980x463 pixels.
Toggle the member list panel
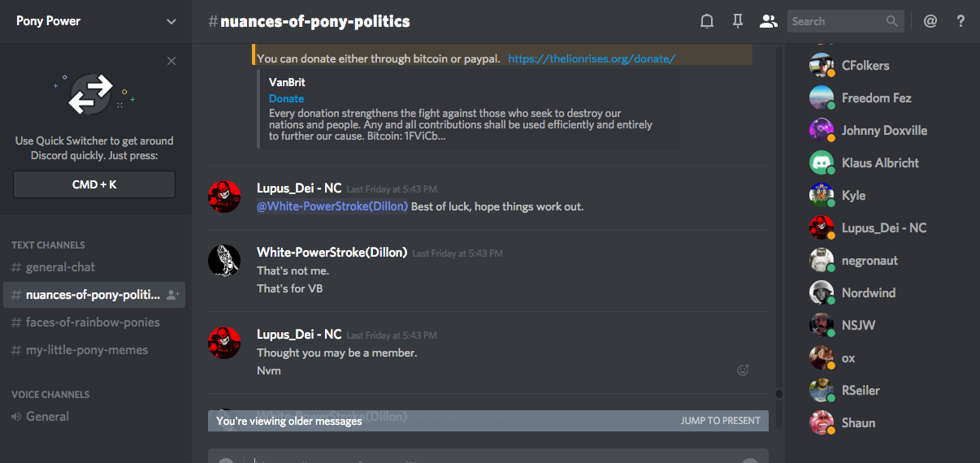[768, 22]
